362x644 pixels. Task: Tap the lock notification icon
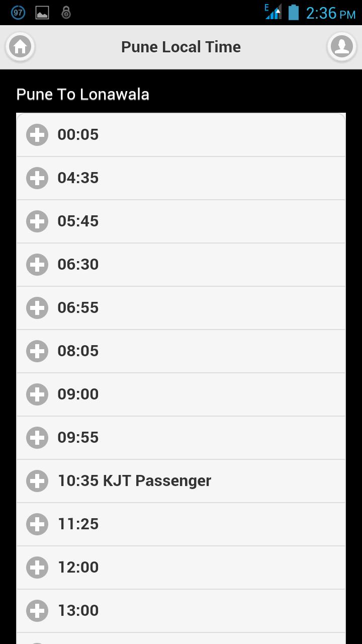pos(66,13)
